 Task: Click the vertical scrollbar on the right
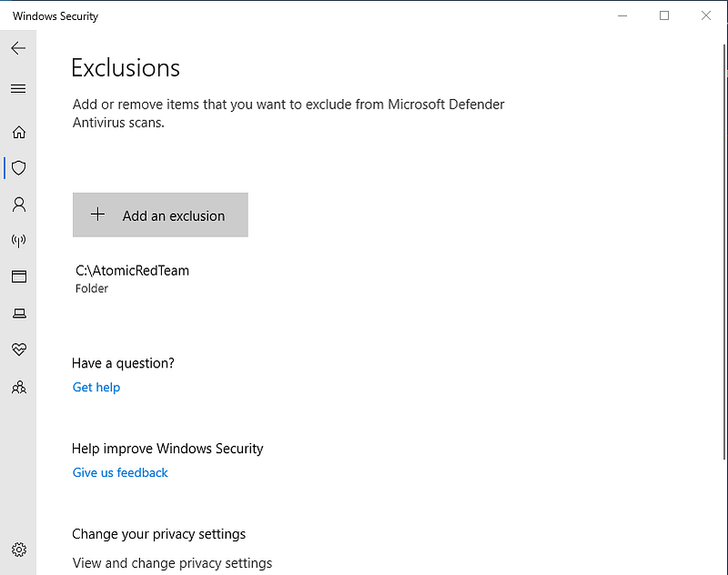pyautogui.click(x=724, y=250)
